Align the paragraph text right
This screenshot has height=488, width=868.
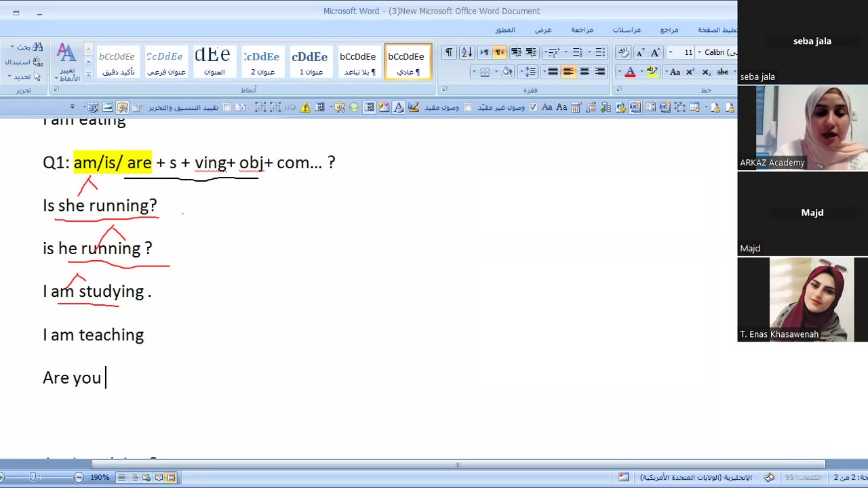coord(599,72)
